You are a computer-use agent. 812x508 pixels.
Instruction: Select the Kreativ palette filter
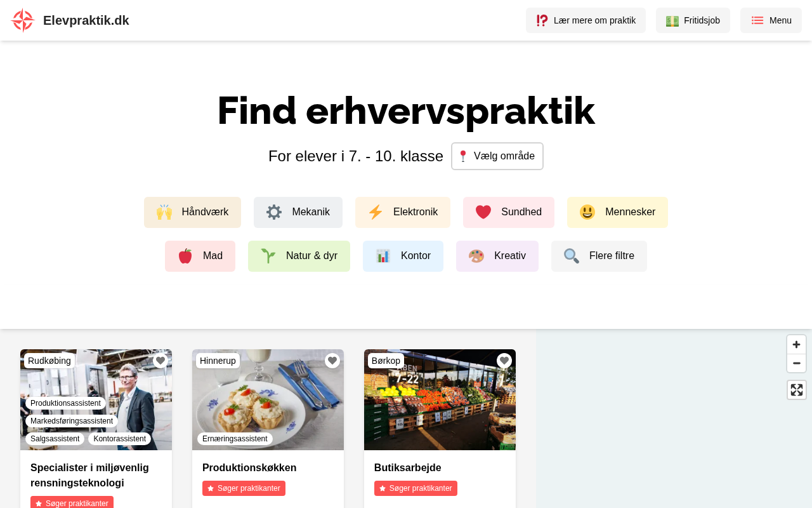(x=497, y=256)
